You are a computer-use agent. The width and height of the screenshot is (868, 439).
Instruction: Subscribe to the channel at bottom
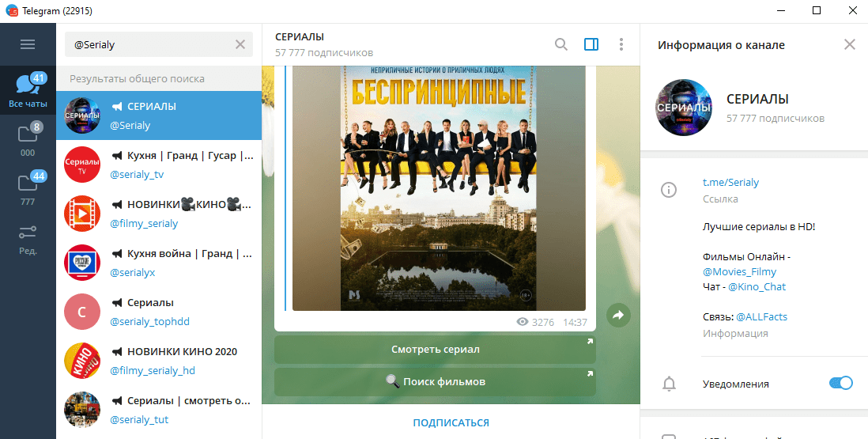(451, 422)
